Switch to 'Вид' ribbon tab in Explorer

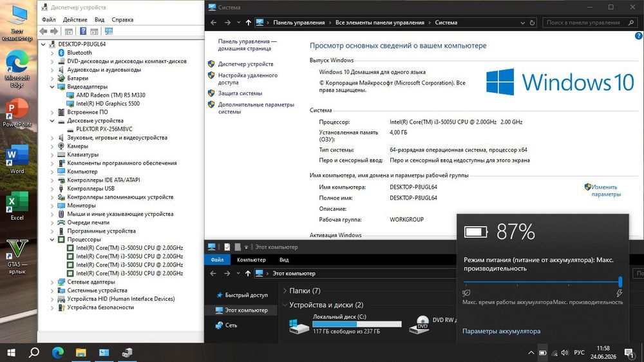[x=284, y=260]
